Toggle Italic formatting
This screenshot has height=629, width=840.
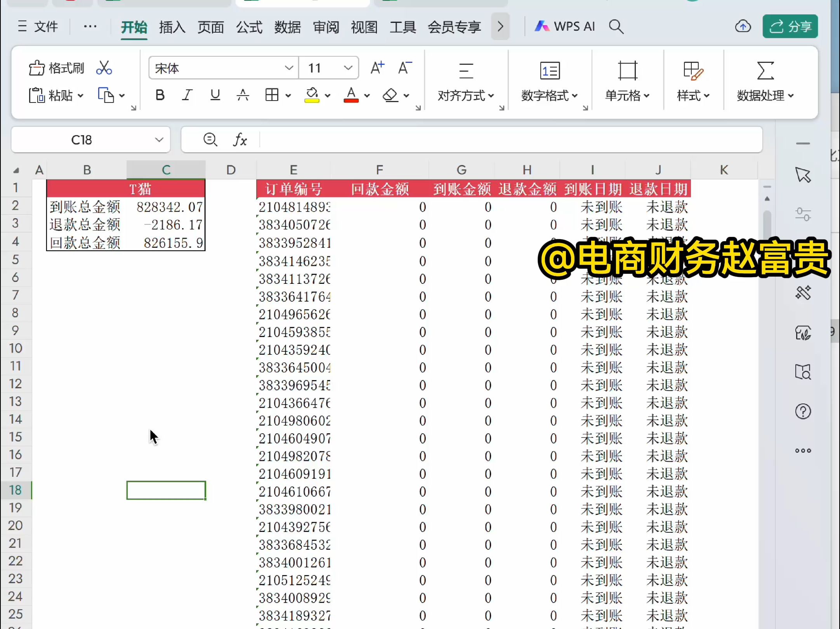tap(187, 95)
